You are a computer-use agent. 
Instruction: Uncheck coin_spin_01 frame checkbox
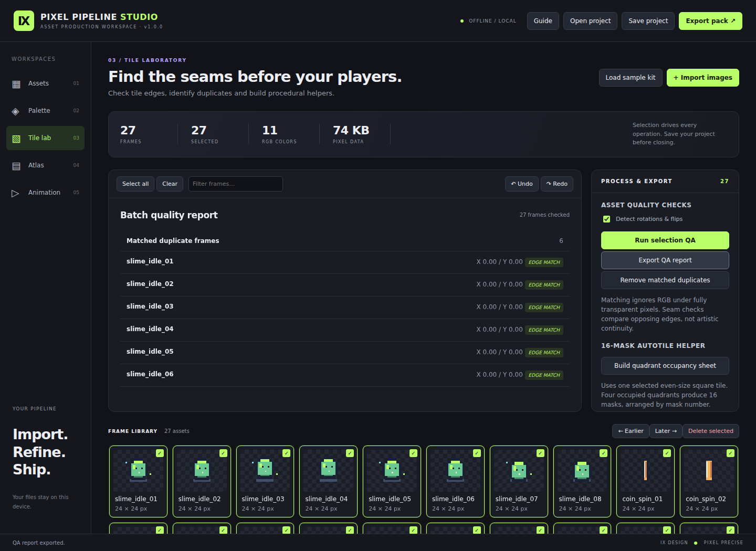tap(667, 453)
